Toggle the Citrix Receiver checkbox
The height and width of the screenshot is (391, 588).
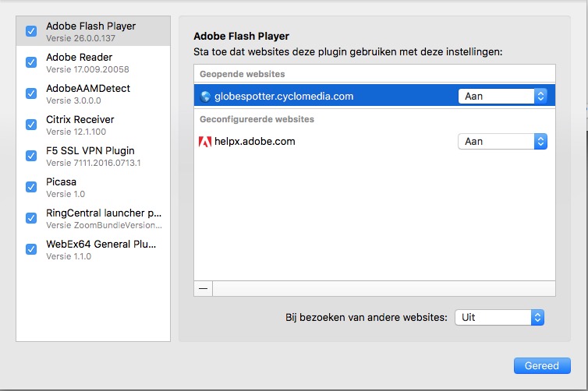coord(31,125)
